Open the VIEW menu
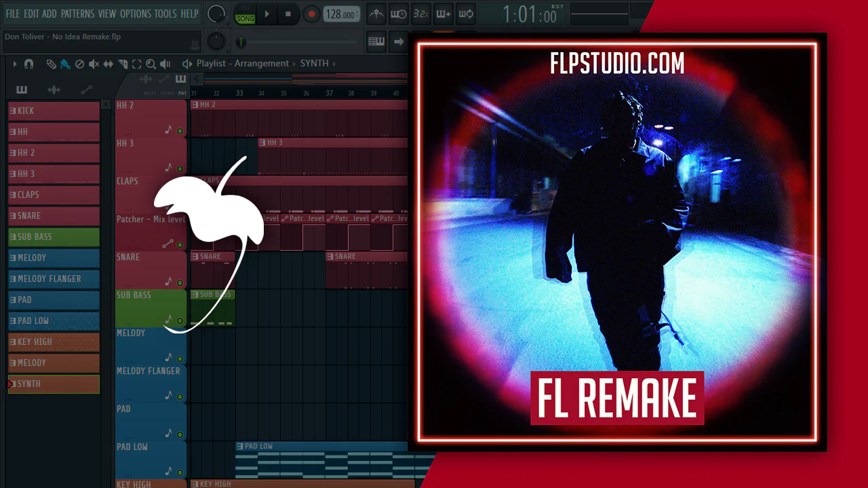The height and width of the screenshot is (488, 868). pos(107,14)
